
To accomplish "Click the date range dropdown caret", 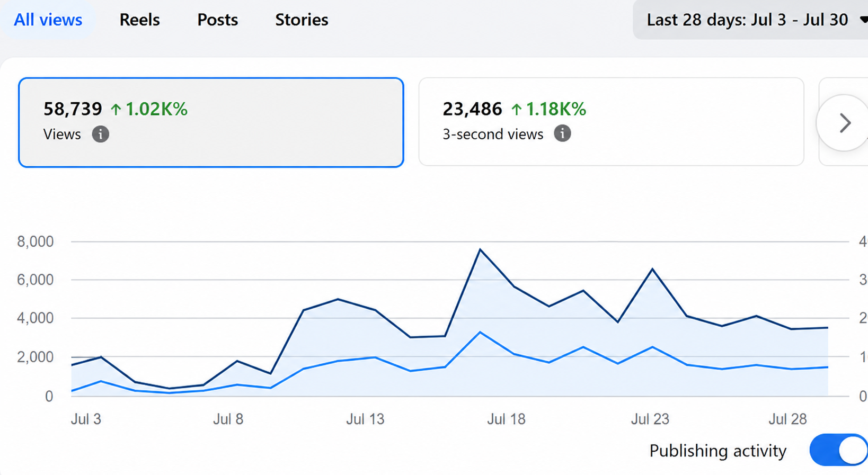I will coord(863,20).
